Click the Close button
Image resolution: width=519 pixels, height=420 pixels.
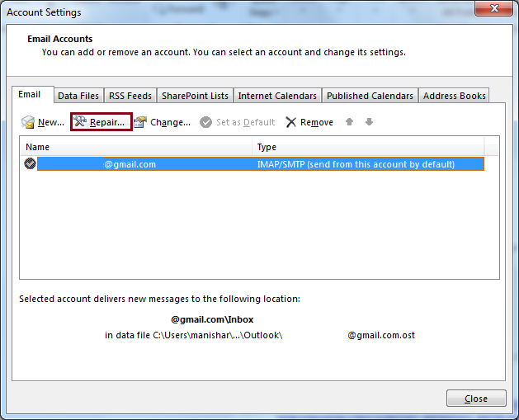pyautogui.click(x=476, y=399)
